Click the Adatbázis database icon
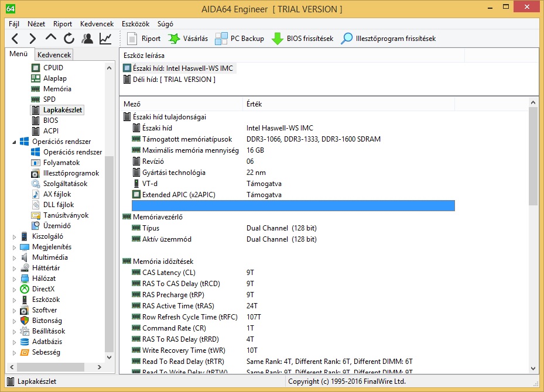The width and height of the screenshot is (544, 392). click(x=24, y=342)
